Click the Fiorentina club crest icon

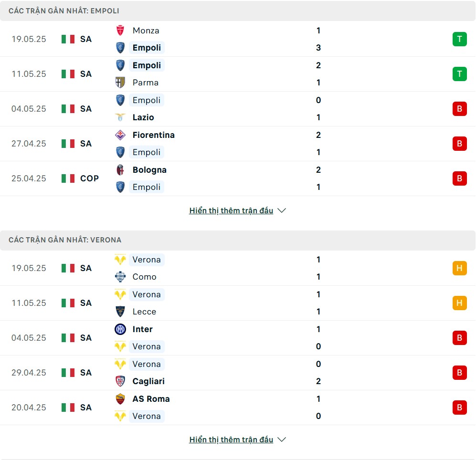(120, 135)
